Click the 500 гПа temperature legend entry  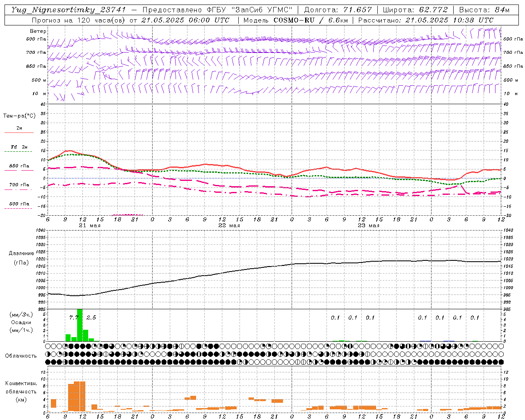coord(19,205)
